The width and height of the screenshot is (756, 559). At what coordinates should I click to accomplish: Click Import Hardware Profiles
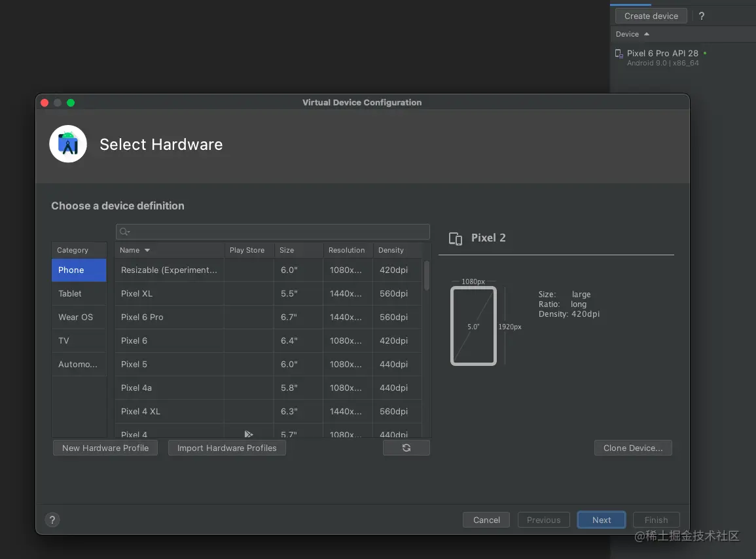pos(226,448)
